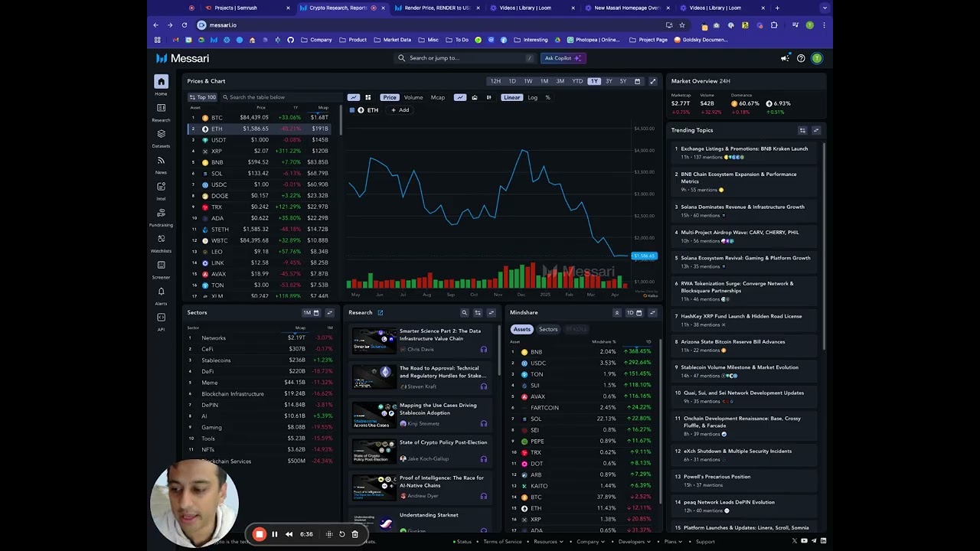Expand the Prices & Chart panel fullscreen
Image resolution: width=980 pixels, height=551 pixels.
point(653,81)
